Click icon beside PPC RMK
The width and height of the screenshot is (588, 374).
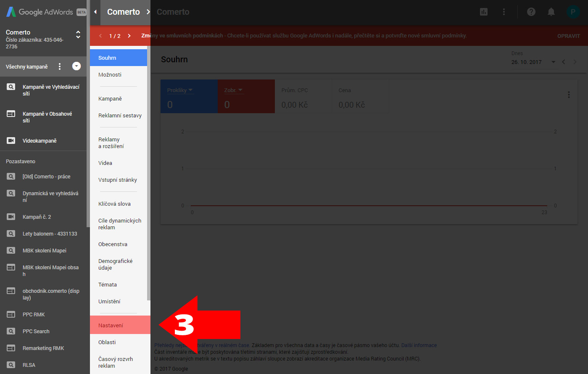point(11,315)
